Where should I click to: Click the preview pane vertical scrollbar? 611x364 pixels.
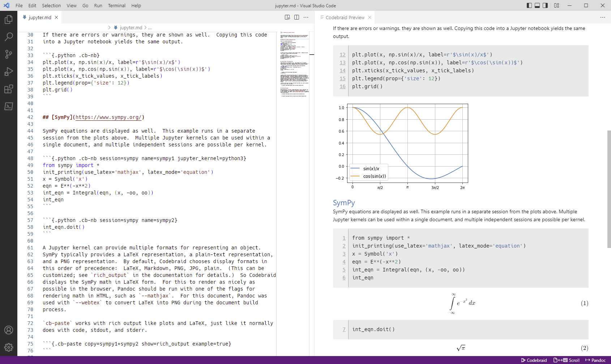coord(609,189)
